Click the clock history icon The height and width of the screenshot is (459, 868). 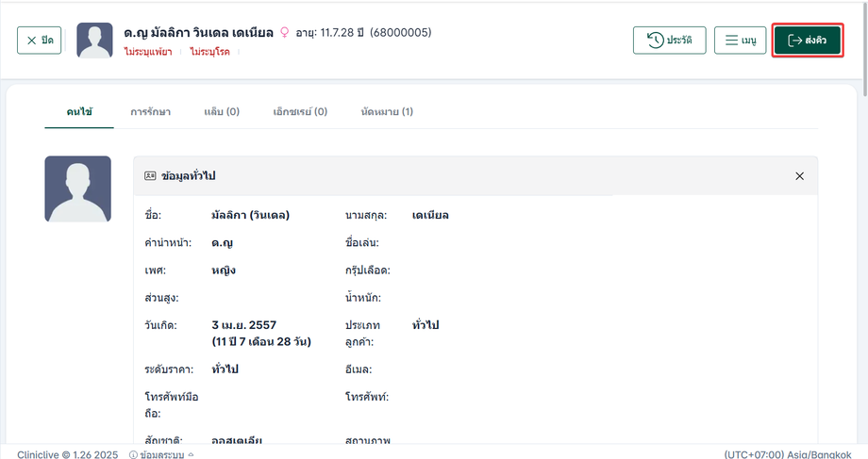point(655,41)
